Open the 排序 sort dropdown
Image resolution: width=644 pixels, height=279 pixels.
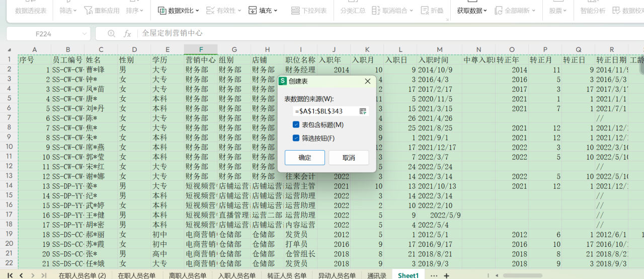click(x=134, y=10)
